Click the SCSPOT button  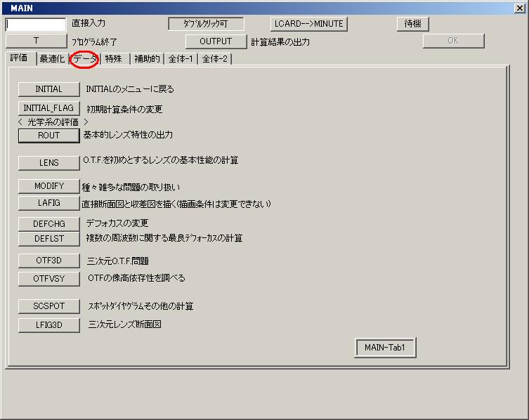pos(49,306)
